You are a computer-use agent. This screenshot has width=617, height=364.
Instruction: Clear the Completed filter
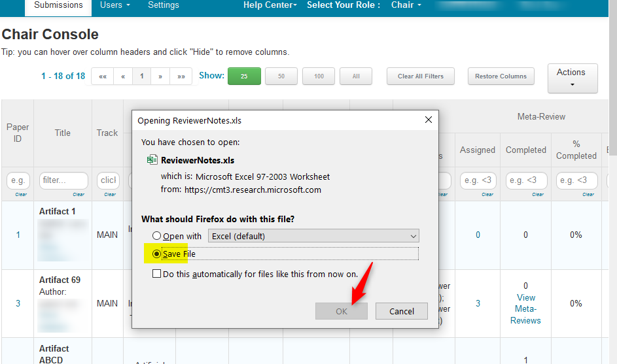tap(538, 194)
